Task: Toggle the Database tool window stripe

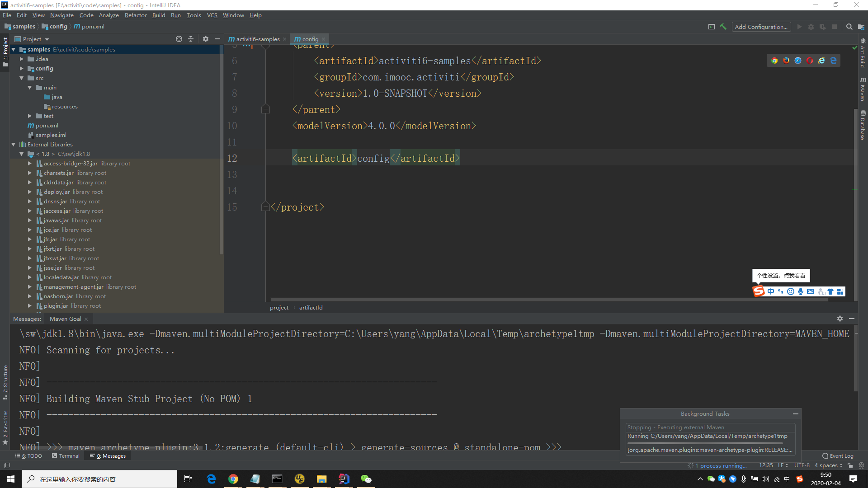Action: pyautogui.click(x=863, y=125)
